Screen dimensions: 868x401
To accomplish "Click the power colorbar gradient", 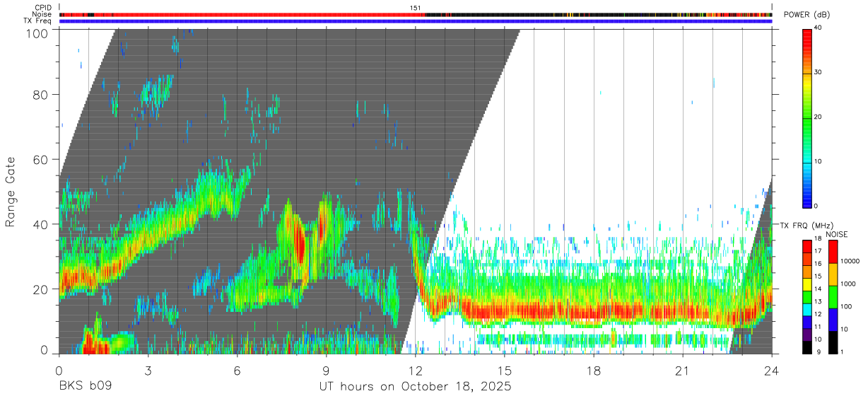I will click(x=807, y=117).
